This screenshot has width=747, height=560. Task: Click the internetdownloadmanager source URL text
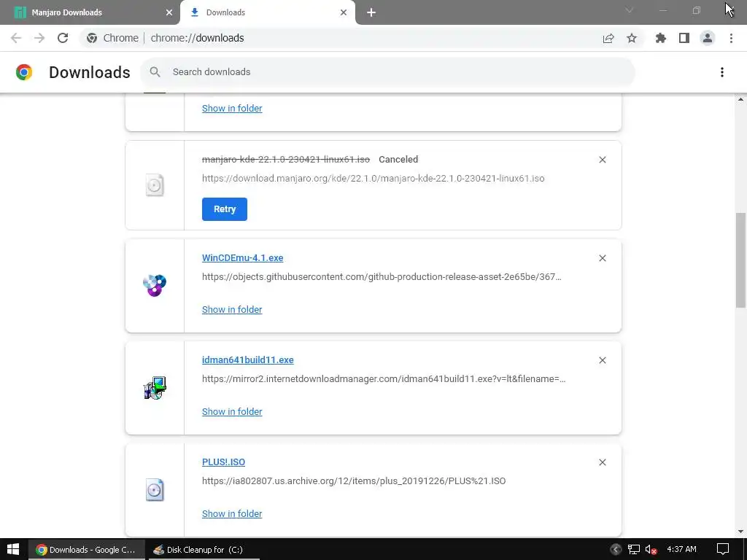click(384, 379)
